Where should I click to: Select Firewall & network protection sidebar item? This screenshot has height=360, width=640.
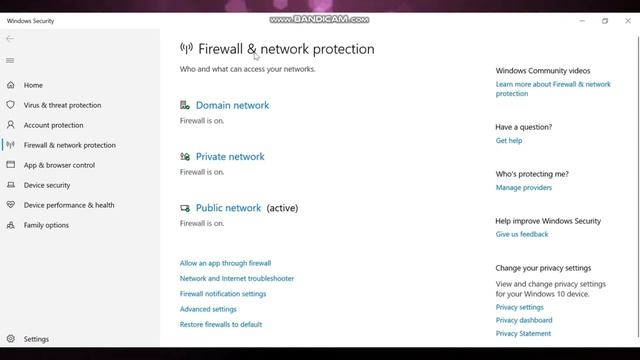coord(69,145)
